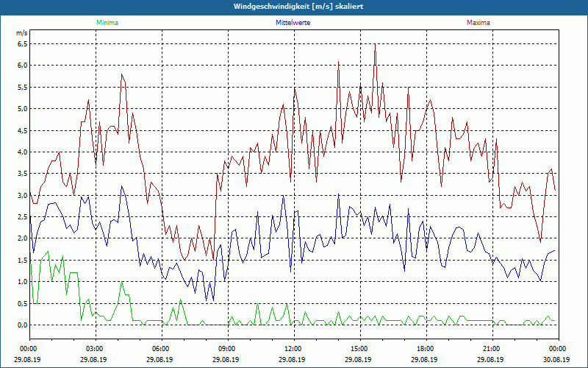Click the 6,5 y-axis value
This screenshot has width=588, height=368.
point(23,44)
